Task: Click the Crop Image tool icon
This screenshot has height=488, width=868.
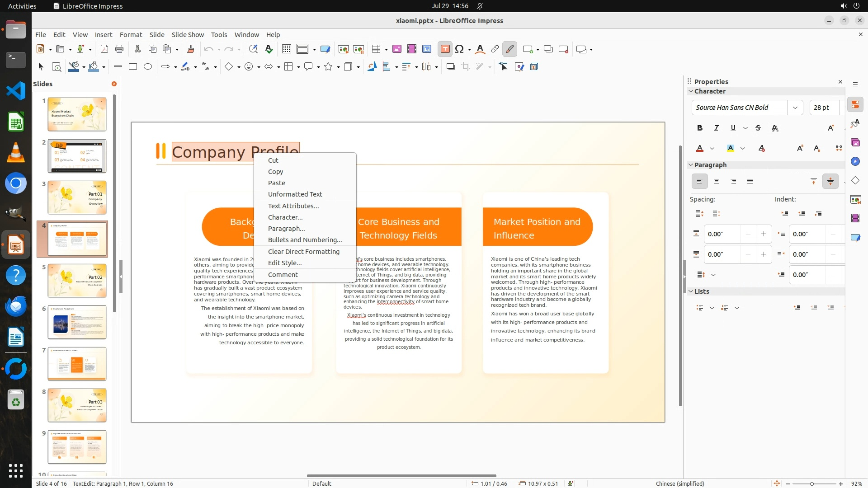Action: [466, 67]
